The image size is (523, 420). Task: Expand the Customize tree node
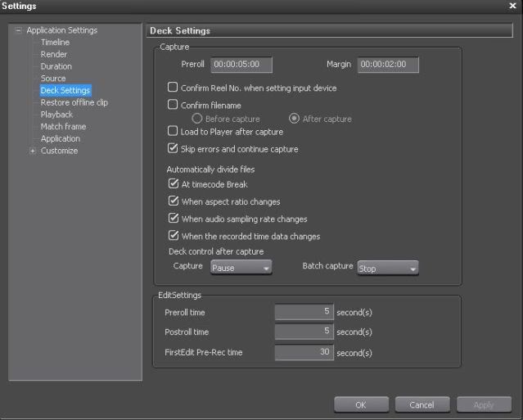33,151
